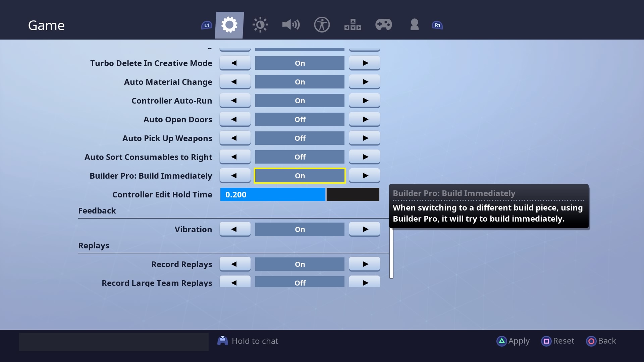Navigate to the R1 settings tab icon

click(x=437, y=25)
